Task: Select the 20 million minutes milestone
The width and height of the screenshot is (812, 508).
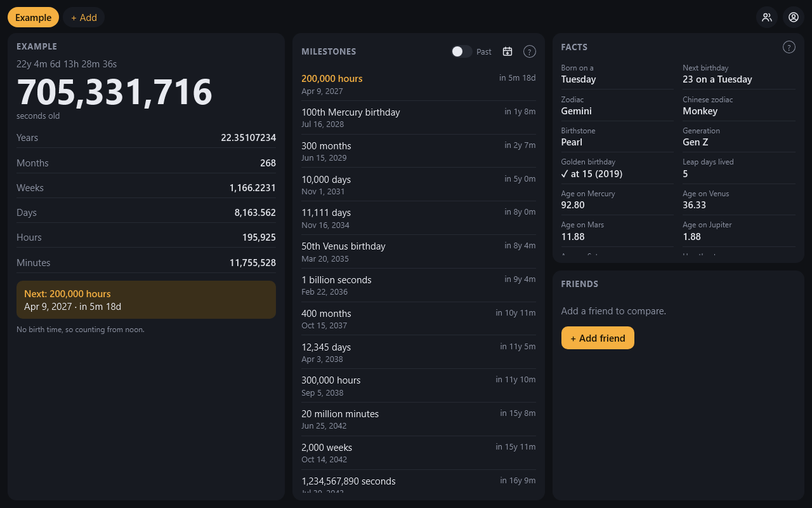Action: (419, 420)
